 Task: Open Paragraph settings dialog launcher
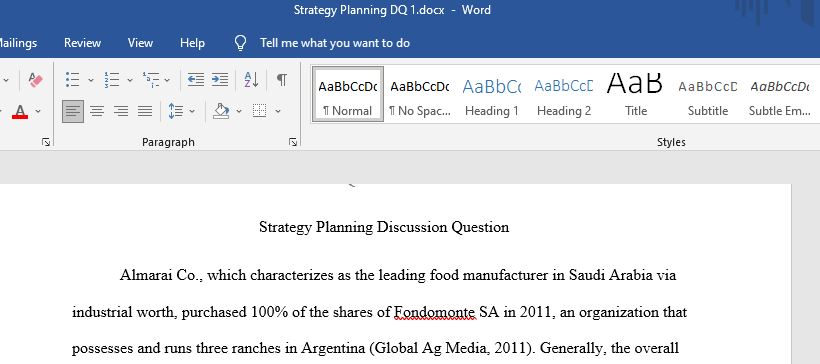coord(293,142)
